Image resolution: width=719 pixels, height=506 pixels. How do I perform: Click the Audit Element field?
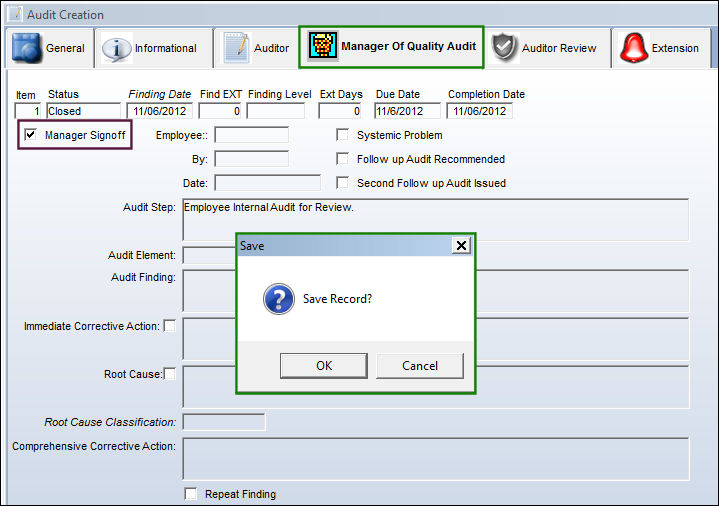tap(209, 255)
